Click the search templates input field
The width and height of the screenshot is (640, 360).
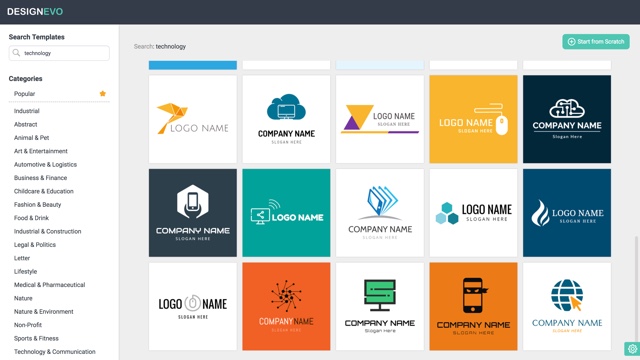(59, 53)
